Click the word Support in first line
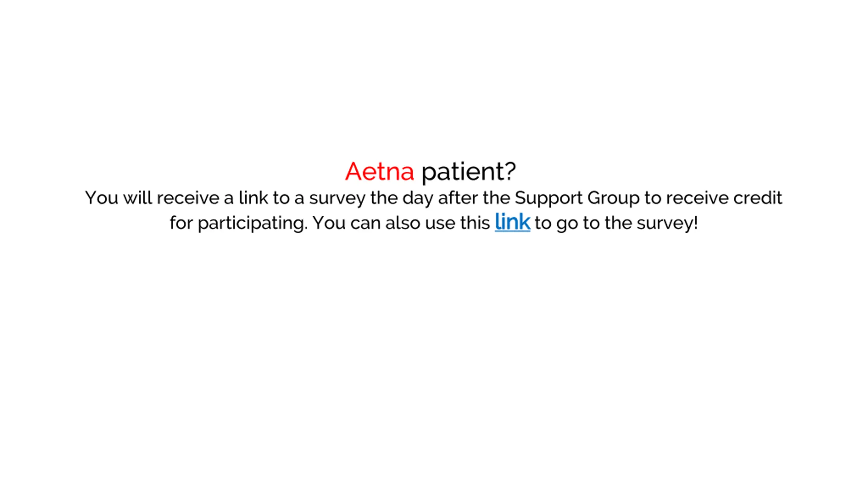 (x=549, y=199)
